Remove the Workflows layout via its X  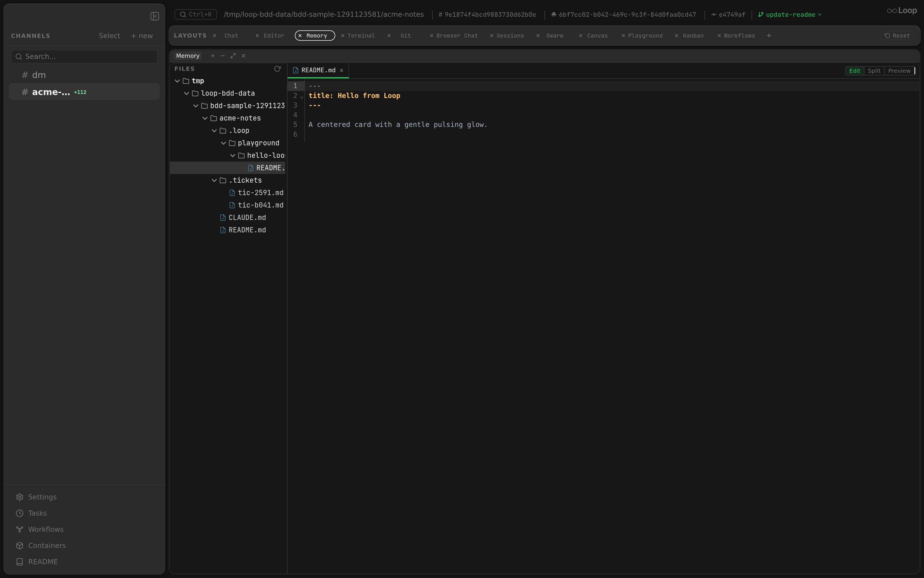point(719,36)
